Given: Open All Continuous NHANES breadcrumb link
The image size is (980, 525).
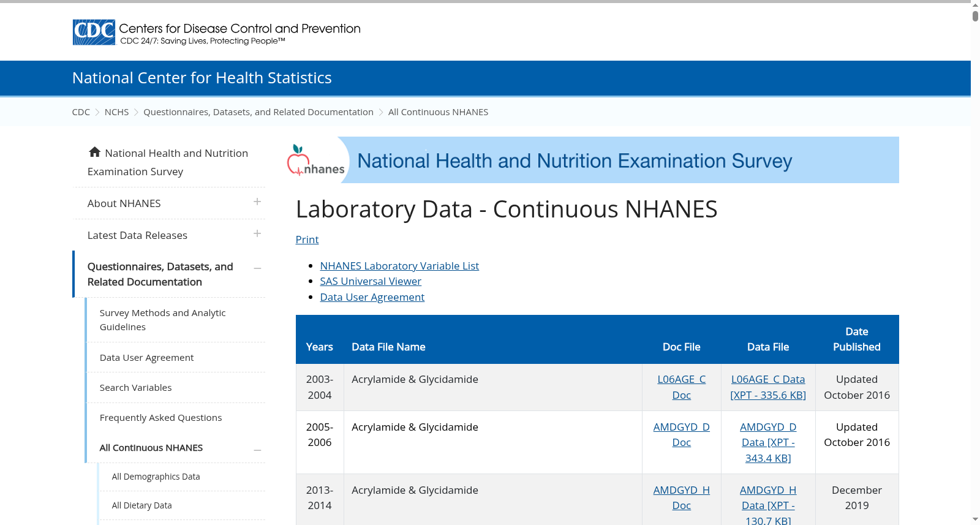Looking at the screenshot, I should point(438,112).
